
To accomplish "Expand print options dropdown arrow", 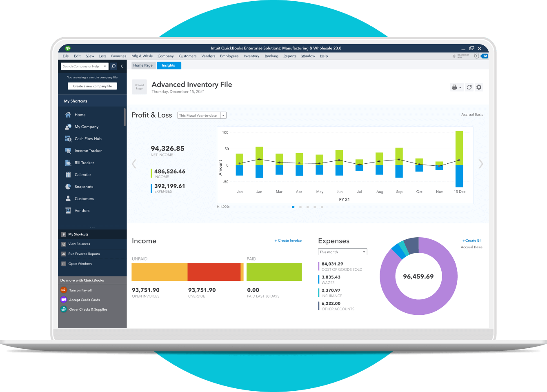I will point(460,87).
